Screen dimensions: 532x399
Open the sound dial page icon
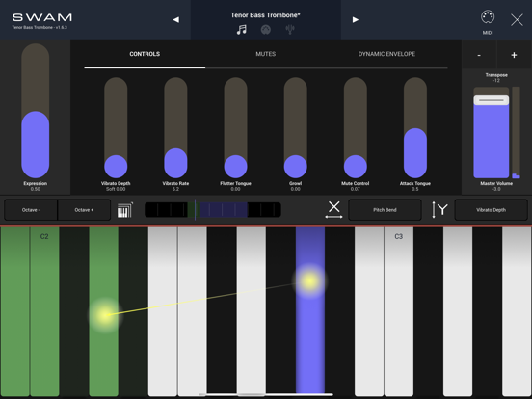[266, 30]
